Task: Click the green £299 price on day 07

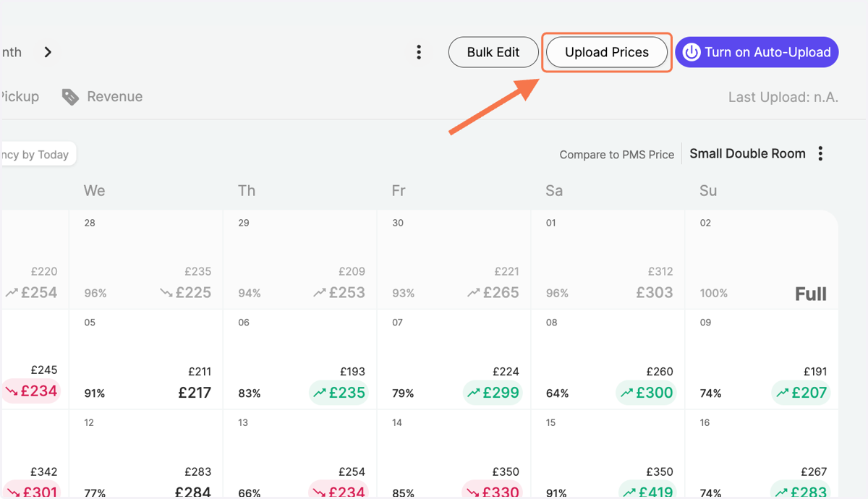Action: tap(493, 393)
